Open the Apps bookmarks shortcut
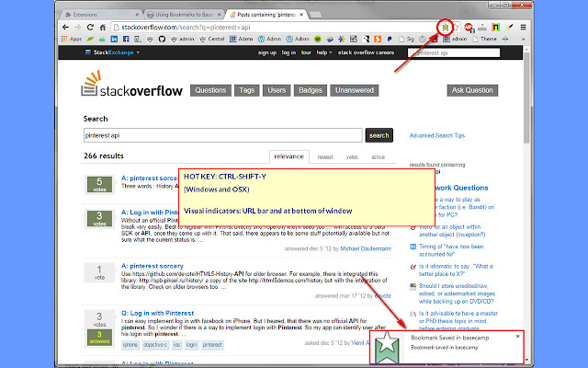 pyautogui.click(x=72, y=39)
